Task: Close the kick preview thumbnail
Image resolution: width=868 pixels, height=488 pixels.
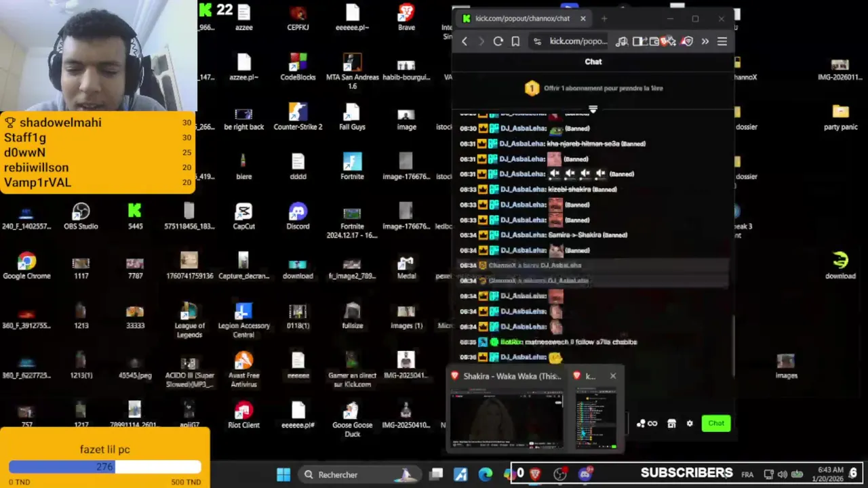Action: [x=613, y=375]
